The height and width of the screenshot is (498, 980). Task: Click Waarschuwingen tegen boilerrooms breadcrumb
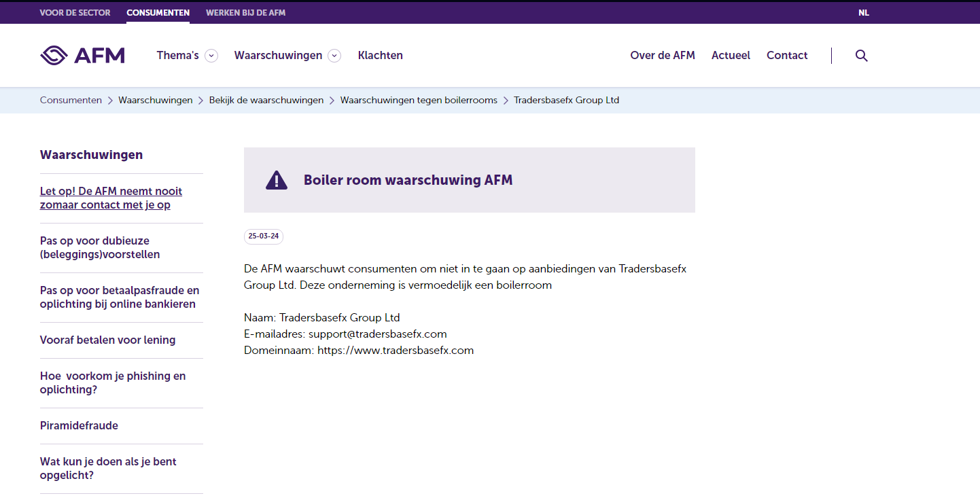419,100
